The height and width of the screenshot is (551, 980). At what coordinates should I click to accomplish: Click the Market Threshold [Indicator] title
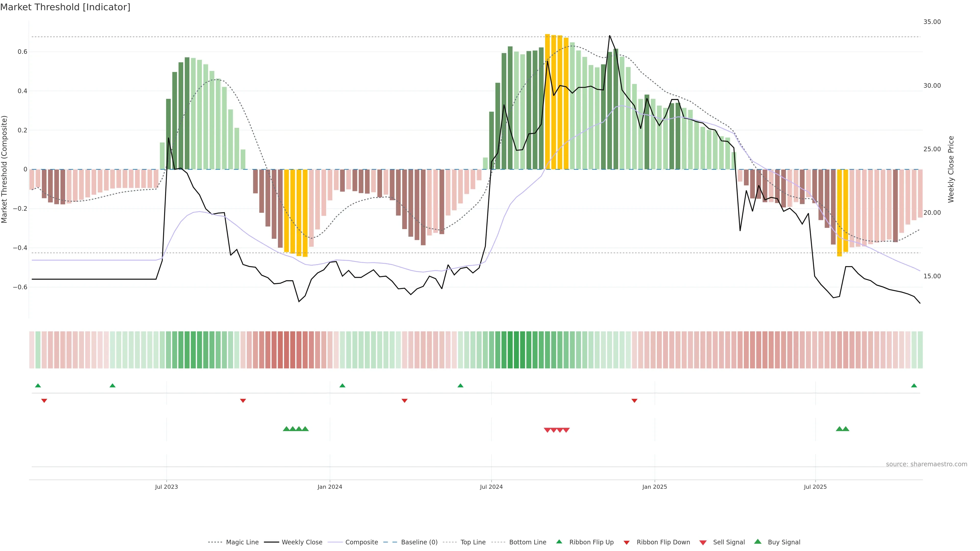pyautogui.click(x=65, y=7)
